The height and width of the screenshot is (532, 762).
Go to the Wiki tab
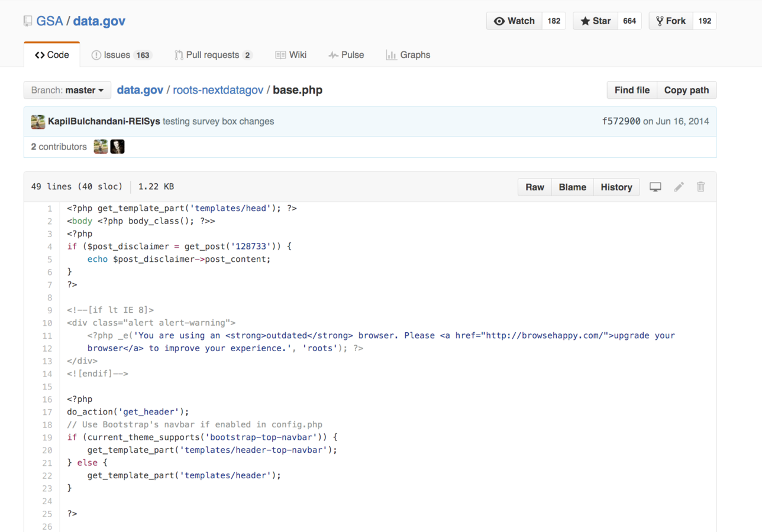coord(290,55)
